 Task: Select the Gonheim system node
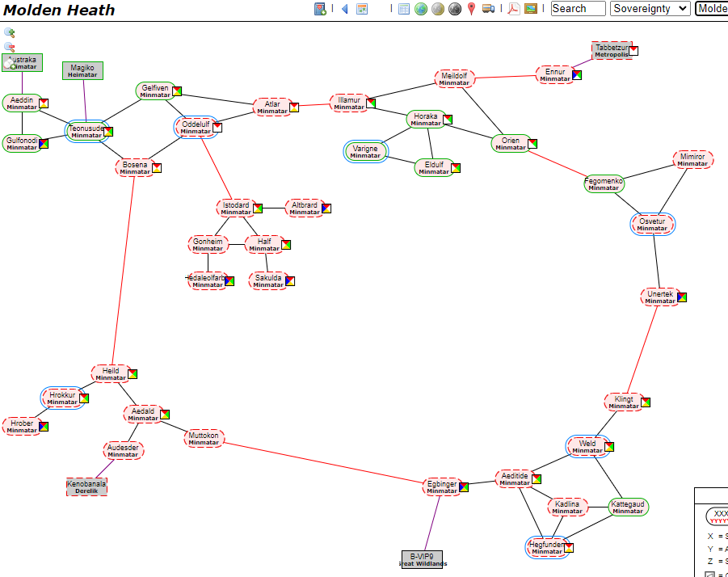pos(208,244)
